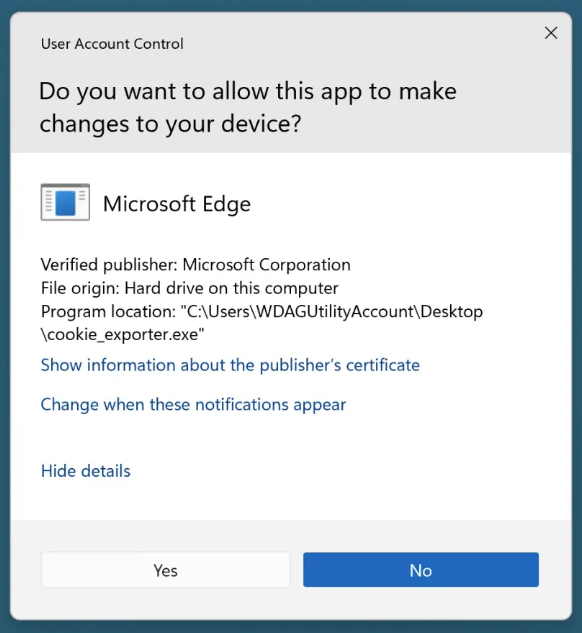Click the User Account Control title text
Screen dimensions: 582x633
click(x=112, y=44)
